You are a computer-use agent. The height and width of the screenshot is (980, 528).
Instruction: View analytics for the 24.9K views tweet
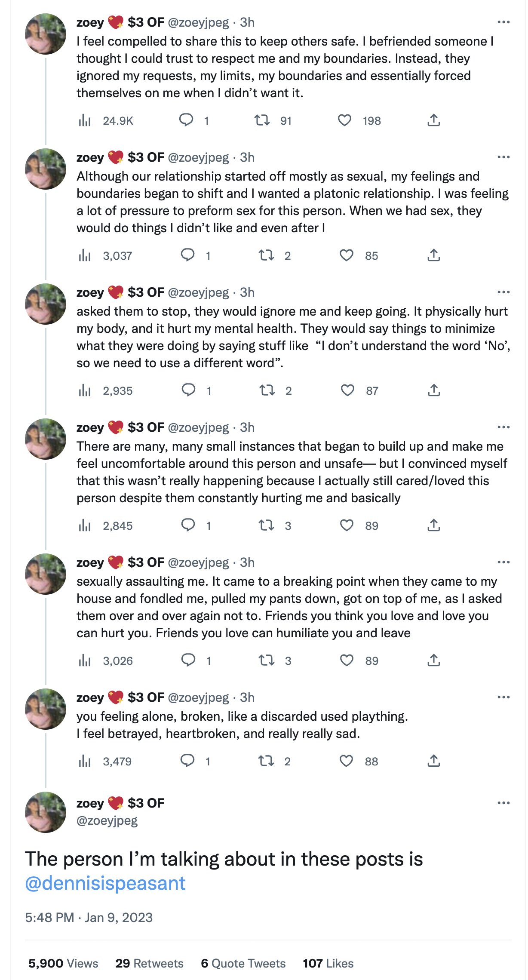click(x=85, y=121)
